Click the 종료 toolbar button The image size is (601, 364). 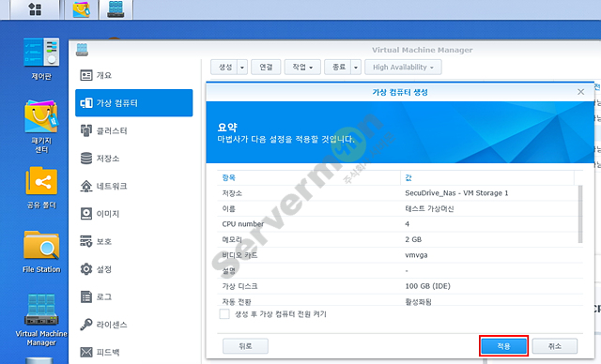point(338,67)
